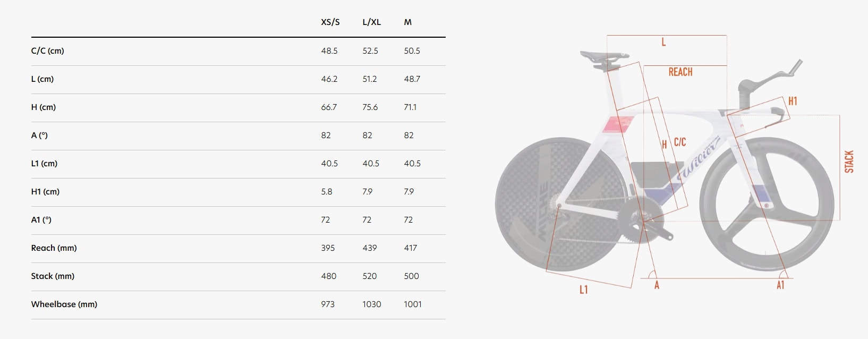Select the 1030 wheelbase value
The image size is (868, 339).
pos(371,304)
